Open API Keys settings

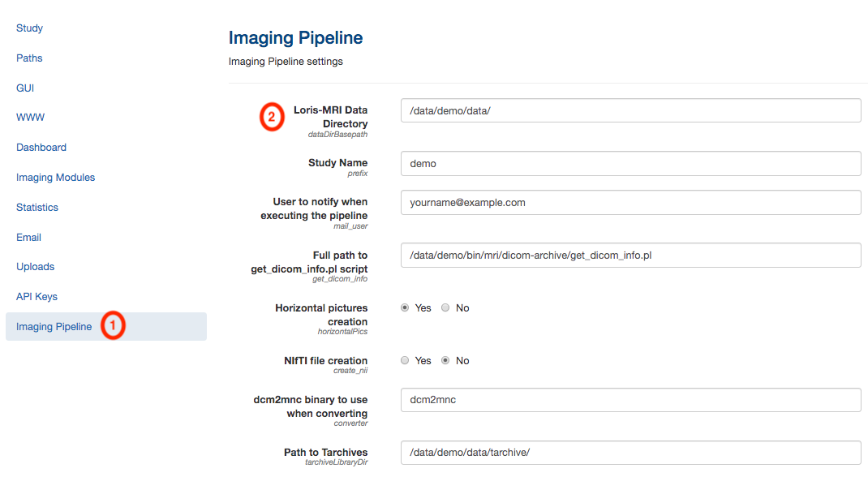tap(37, 296)
